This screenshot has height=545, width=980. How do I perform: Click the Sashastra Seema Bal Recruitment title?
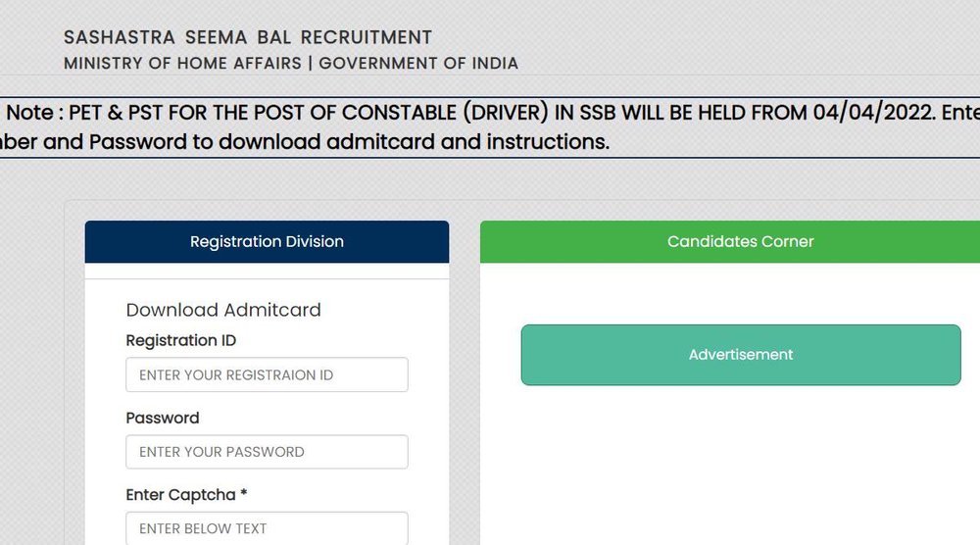[x=248, y=37]
